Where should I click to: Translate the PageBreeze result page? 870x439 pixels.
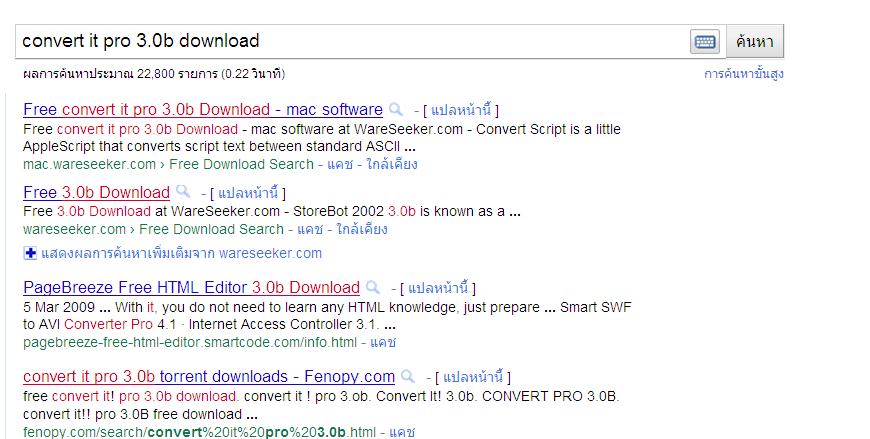click(436, 288)
